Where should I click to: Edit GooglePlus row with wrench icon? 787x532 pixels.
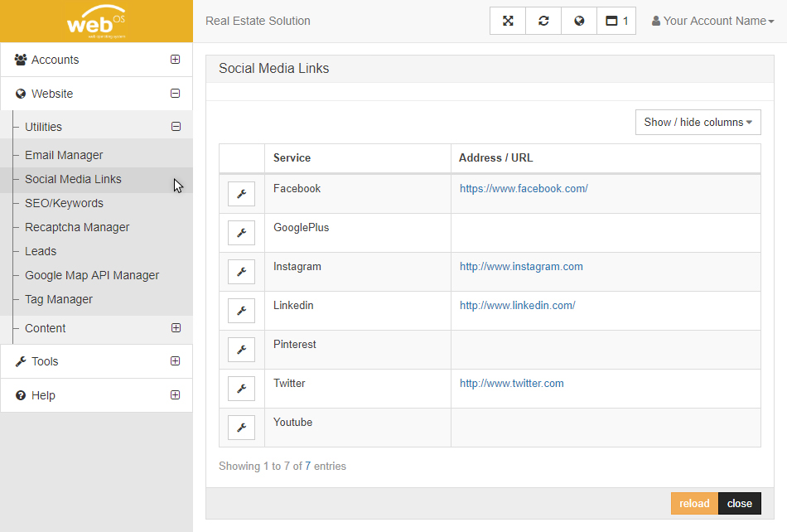(241, 233)
